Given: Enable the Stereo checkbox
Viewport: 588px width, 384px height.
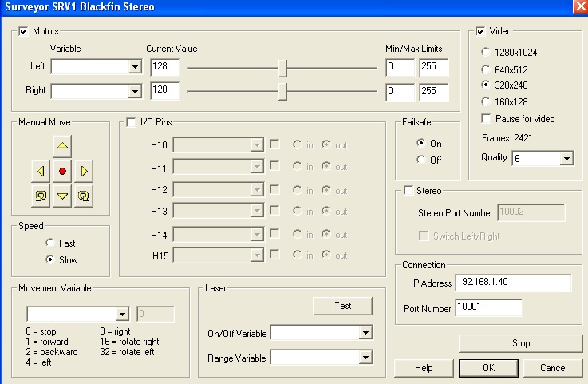Looking at the screenshot, I should click(x=409, y=191).
